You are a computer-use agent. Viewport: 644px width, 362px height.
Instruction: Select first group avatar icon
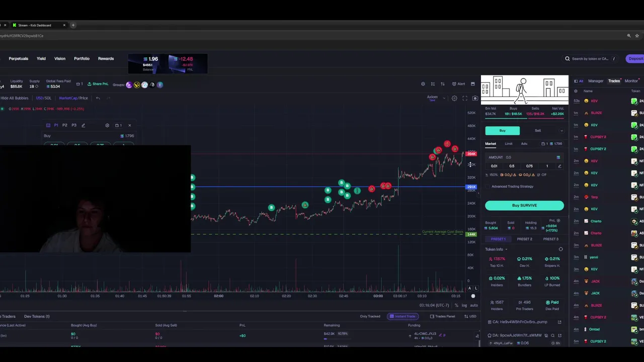[129, 85]
